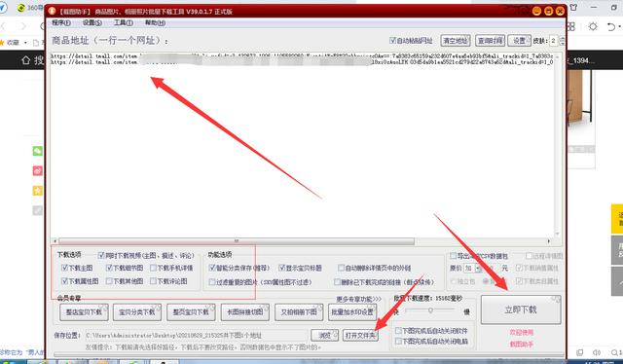The image size is (623, 364).
Task: Toggle 自动粘贴网址 checkbox
Action: point(392,40)
